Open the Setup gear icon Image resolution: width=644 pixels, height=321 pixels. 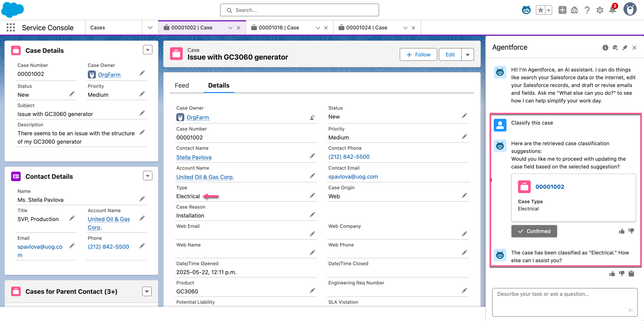coord(599,10)
